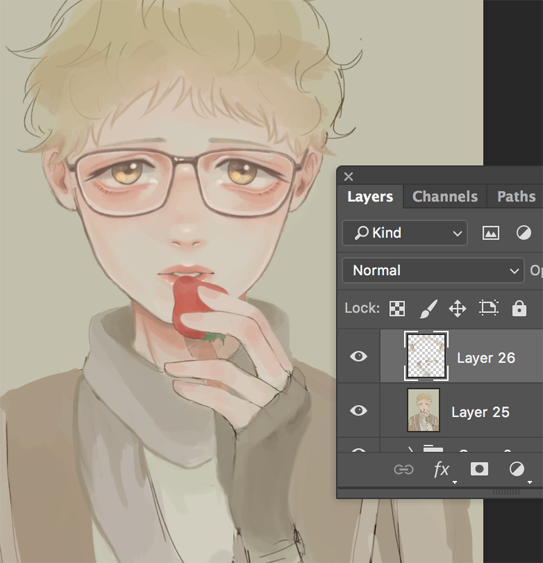543x563 pixels.
Task: Lock transparent pixels
Action: click(397, 308)
